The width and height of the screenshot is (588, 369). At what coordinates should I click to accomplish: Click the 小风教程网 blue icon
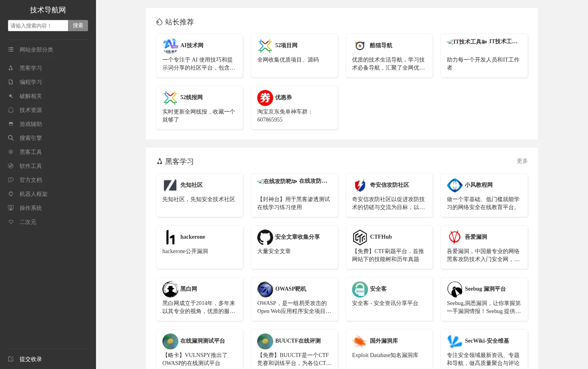coord(455,185)
